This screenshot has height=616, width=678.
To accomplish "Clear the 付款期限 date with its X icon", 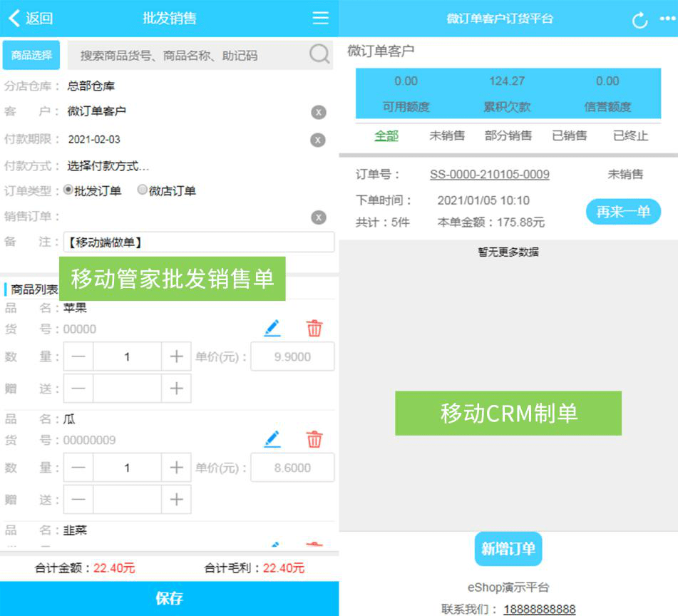I will [318, 140].
